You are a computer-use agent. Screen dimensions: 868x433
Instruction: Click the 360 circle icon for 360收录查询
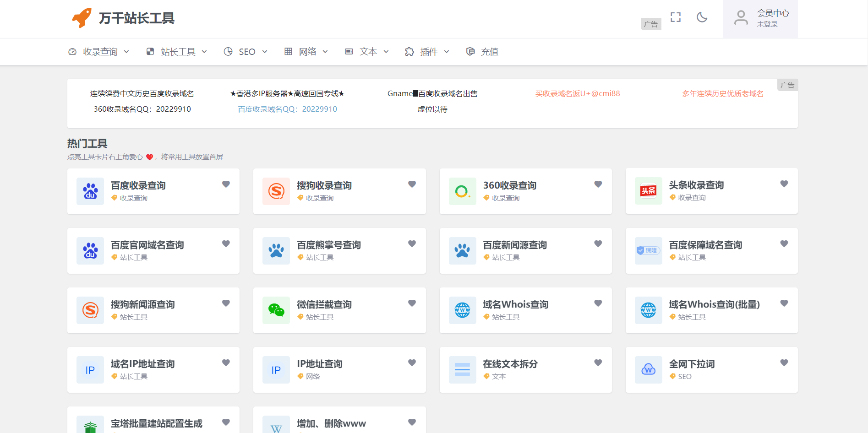[462, 191]
